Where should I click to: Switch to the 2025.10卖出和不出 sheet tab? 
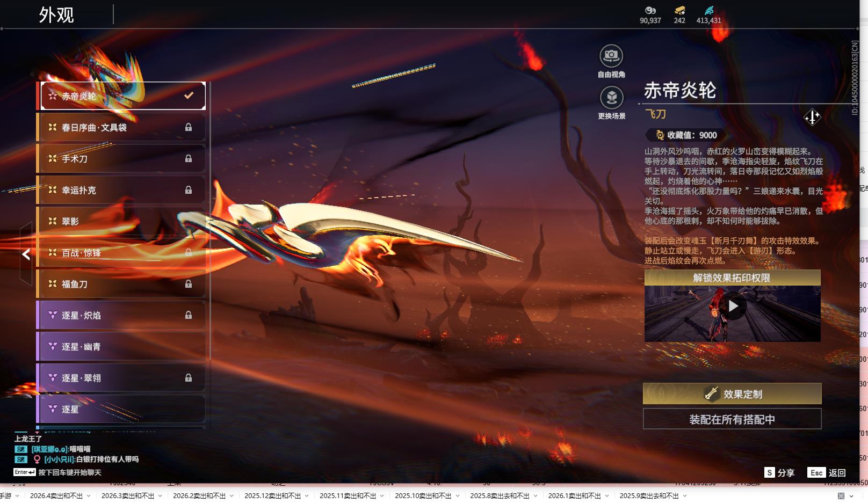point(419,496)
